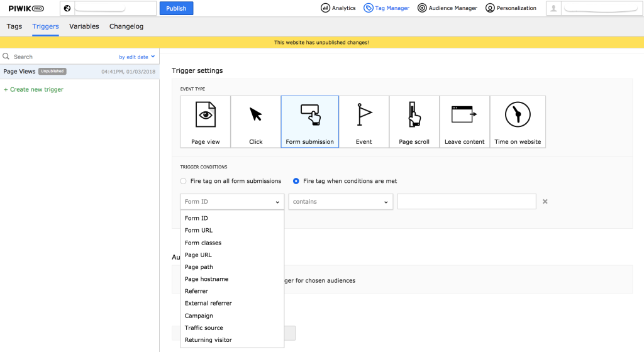Viewport: 644px width, 352px height.
Task: Remove the condition with the X icon
Action: tap(545, 201)
